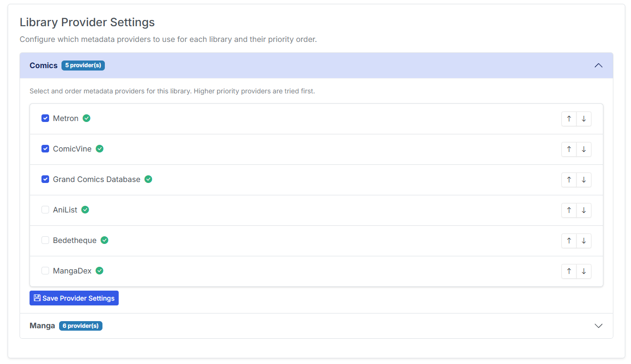The image size is (631, 364).
Task: Click the up arrow for Metron
Action: [x=569, y=119]
